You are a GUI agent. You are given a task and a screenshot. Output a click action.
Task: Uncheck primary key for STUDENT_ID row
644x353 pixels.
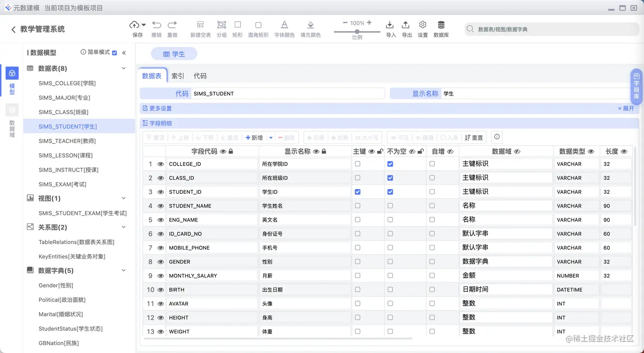coord(357,192)
